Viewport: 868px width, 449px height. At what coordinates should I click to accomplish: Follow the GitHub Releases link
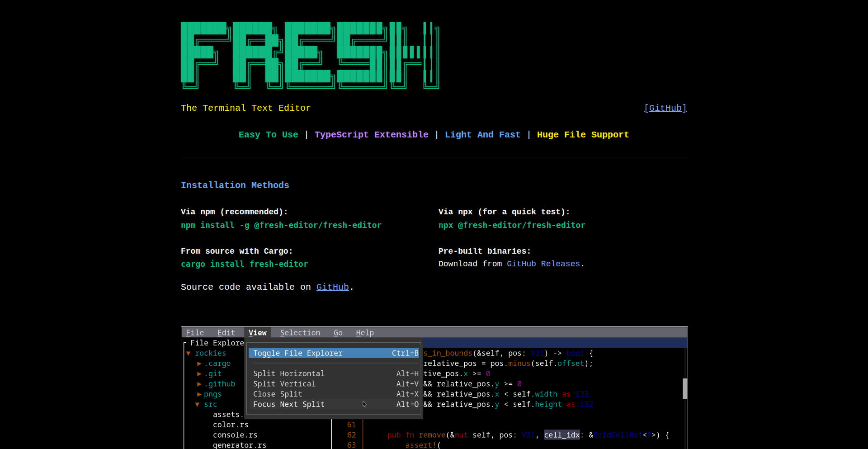[543, 264]
